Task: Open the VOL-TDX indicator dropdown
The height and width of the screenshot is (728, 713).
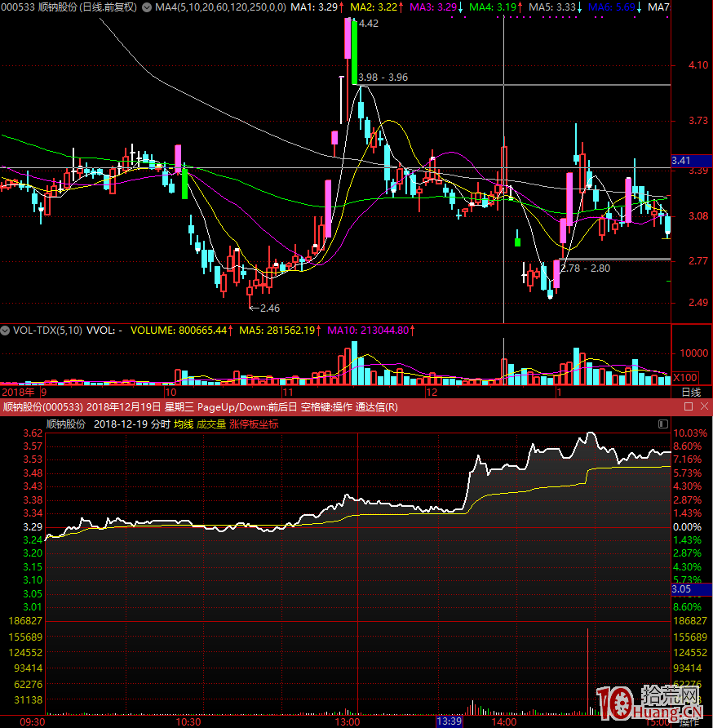Action: 6,331
